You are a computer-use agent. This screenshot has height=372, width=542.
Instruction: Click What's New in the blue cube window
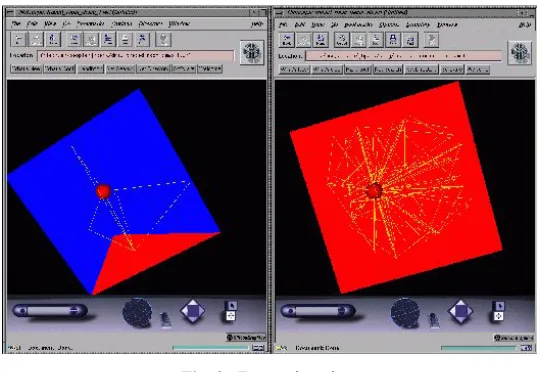[26, 68]
